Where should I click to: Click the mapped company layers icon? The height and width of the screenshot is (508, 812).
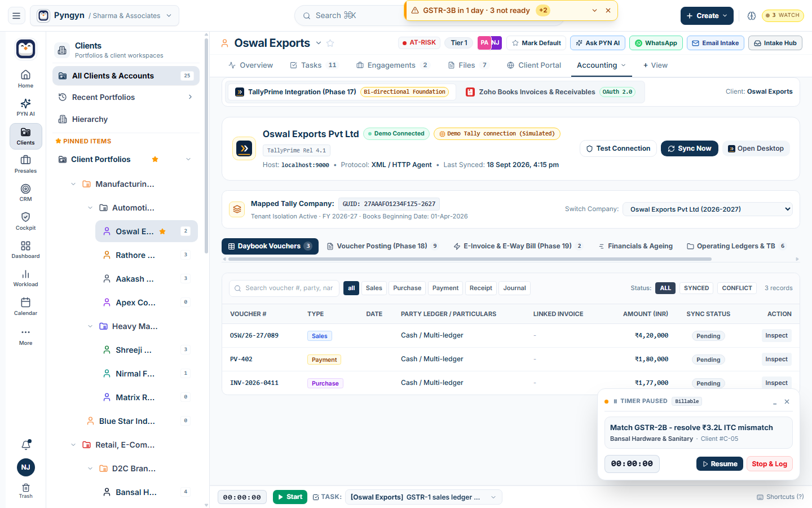[237, 209]
